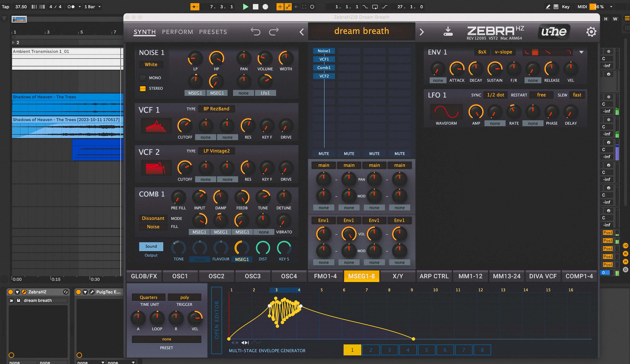This screenshot has height=364, width=630.
Task: Click the ENV 1 ATTACK knob
Action: click(457, 69)
